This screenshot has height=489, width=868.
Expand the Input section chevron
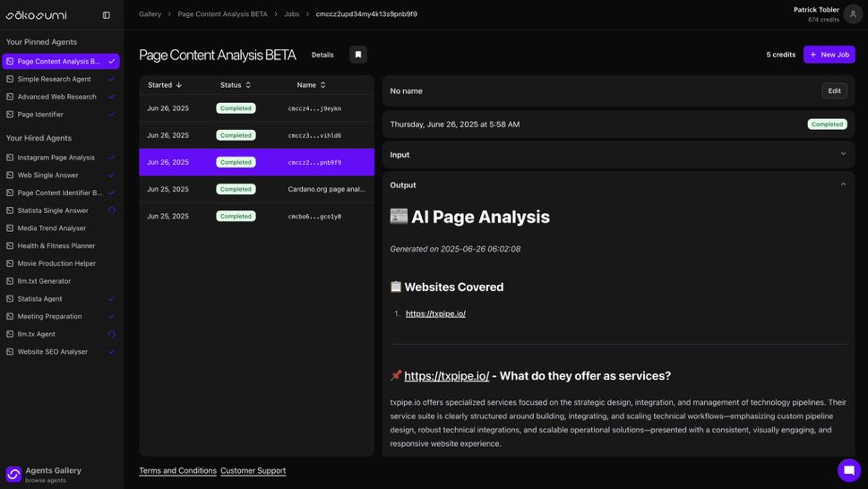coord(843,154)
